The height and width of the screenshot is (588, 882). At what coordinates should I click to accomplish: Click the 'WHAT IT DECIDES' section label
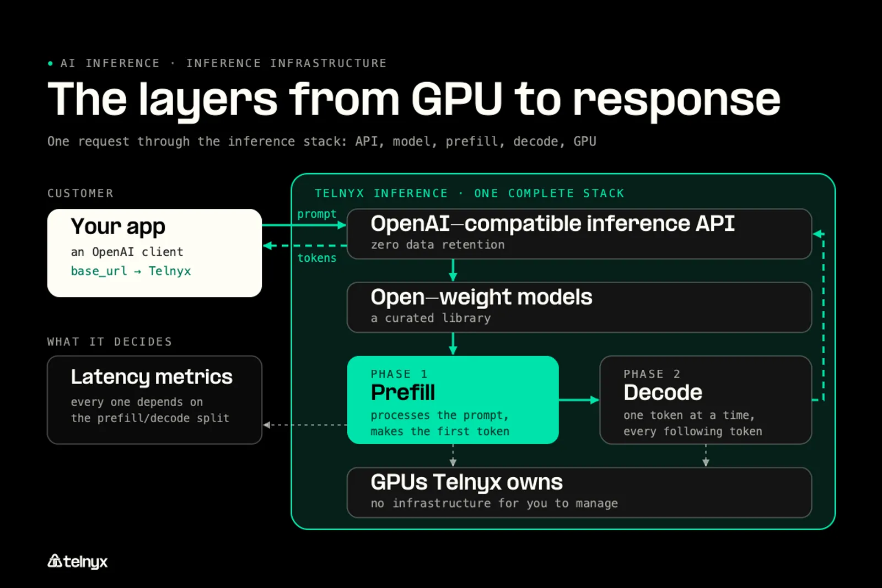coord(110,342)
